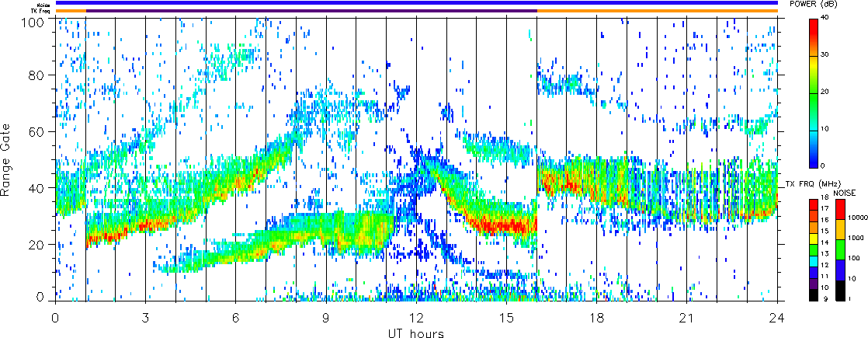Click the black 9–10 MHz swatch in the TX FRQ legend
Viewport: 868px width, 338px height.
814,294
